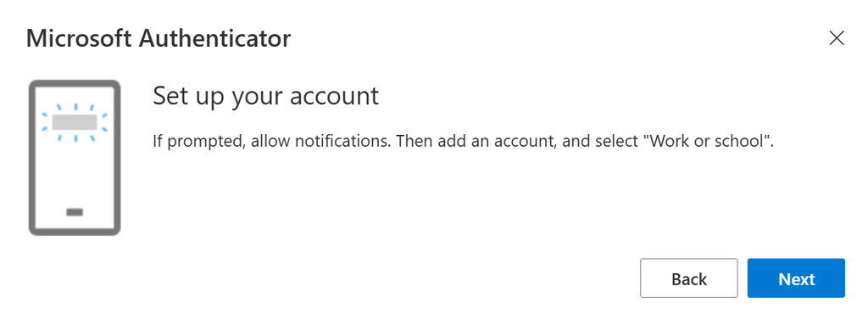The height and width of the screenshot is (320, 868).
Task: Click the "Microsoft Authenticator" dialog title
Action: [x=159, y=39]
